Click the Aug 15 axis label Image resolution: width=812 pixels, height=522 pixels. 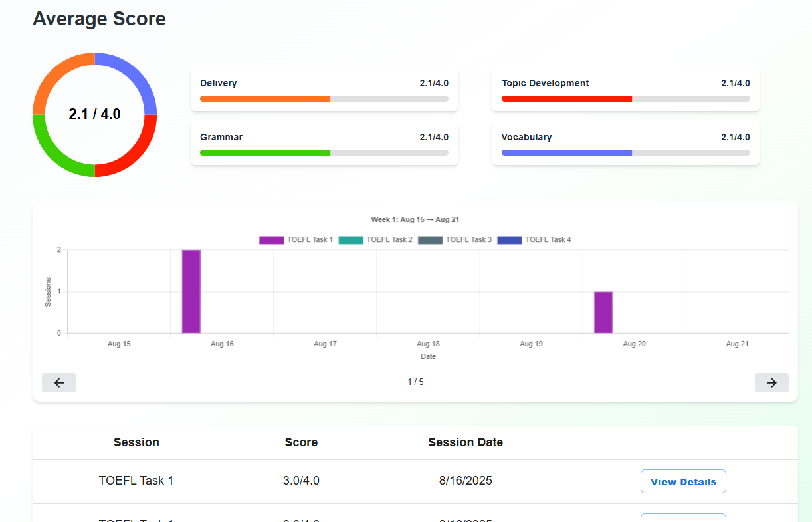pyautogui.click(x=119, y=344)
